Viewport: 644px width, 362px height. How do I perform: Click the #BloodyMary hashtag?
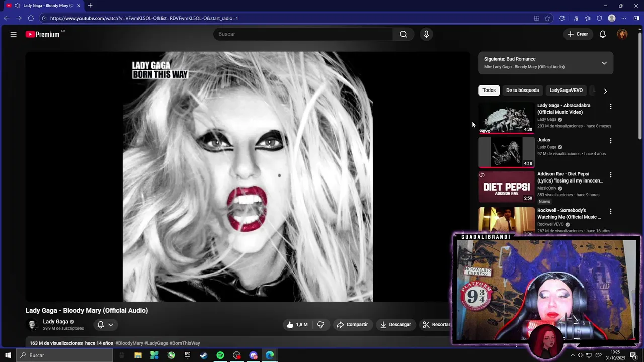click(x=129, y=343)
